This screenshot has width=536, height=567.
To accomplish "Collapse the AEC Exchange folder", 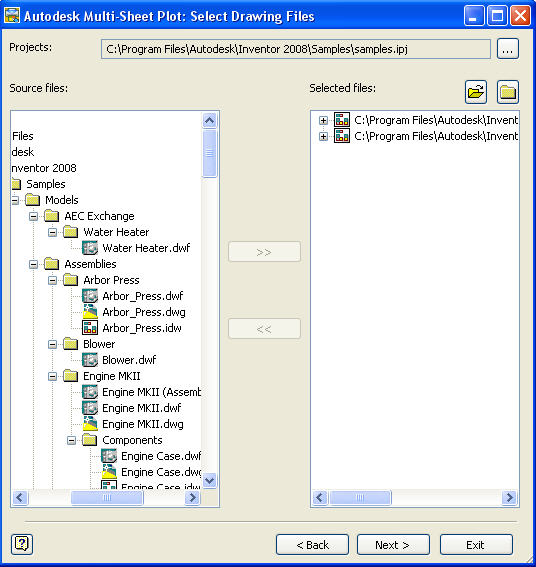I will [33, 216].
